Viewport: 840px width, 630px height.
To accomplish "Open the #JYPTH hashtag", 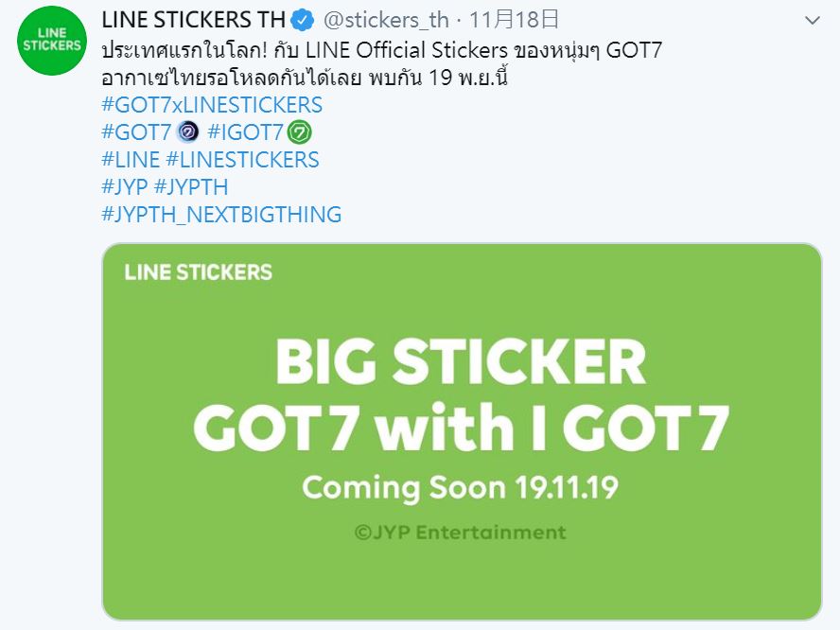I will [x=191, y=187].
